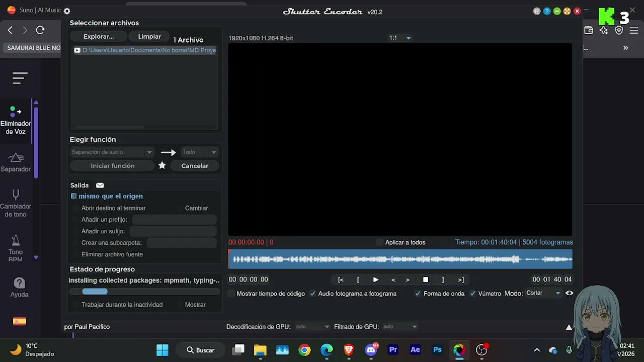
Task: Click the white up-triangle icon at the bottom right
Action: tap(569, 327)
